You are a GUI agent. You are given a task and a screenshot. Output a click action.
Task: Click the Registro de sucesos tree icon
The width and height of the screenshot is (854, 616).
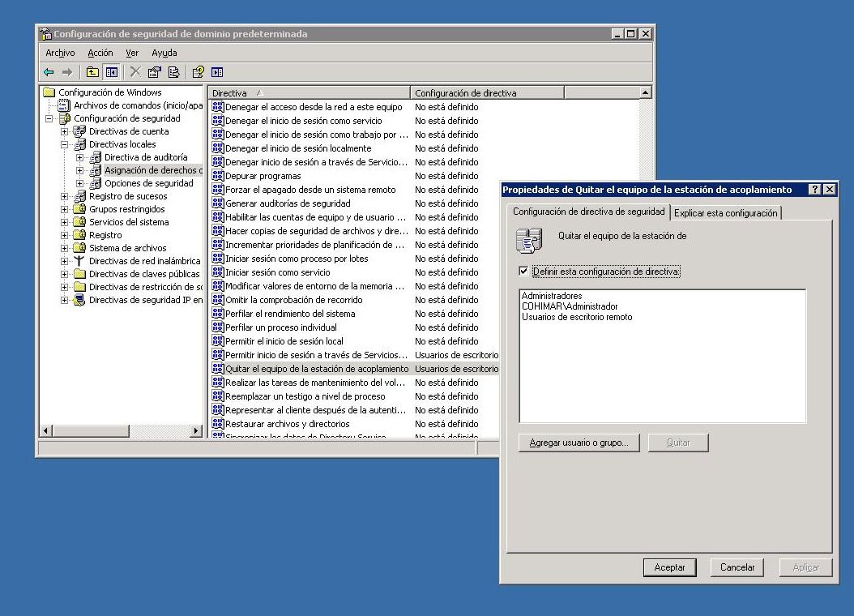tap(79, 196)
